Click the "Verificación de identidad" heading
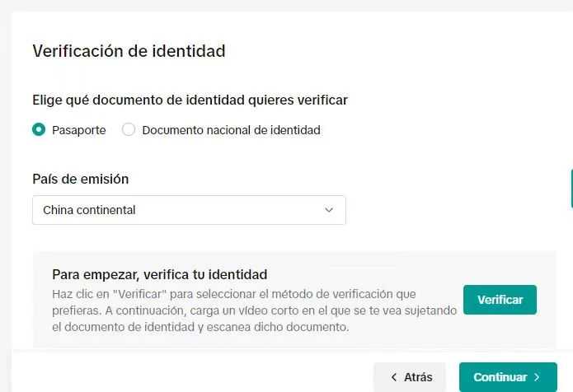573x392 pixels. (129, 51)
